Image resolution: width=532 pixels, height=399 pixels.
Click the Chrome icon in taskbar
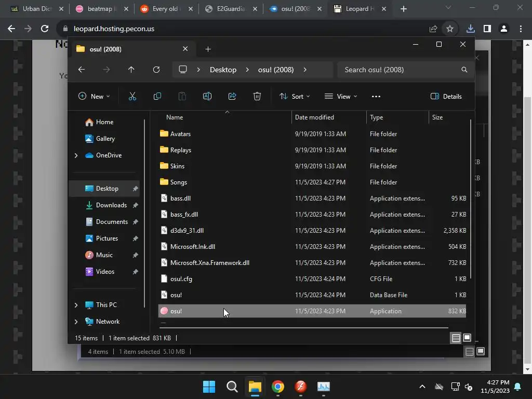[278, 387]
